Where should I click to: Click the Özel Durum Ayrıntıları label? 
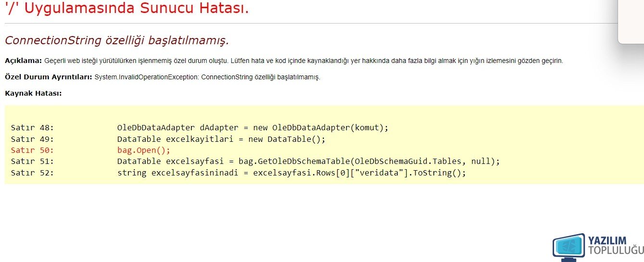pos(49,77)
